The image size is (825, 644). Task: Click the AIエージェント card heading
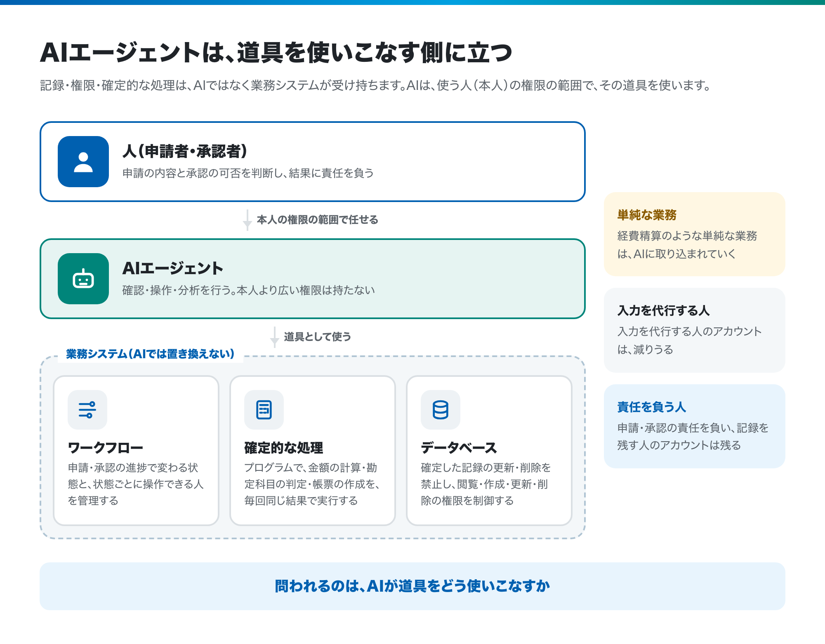point(173,268)
